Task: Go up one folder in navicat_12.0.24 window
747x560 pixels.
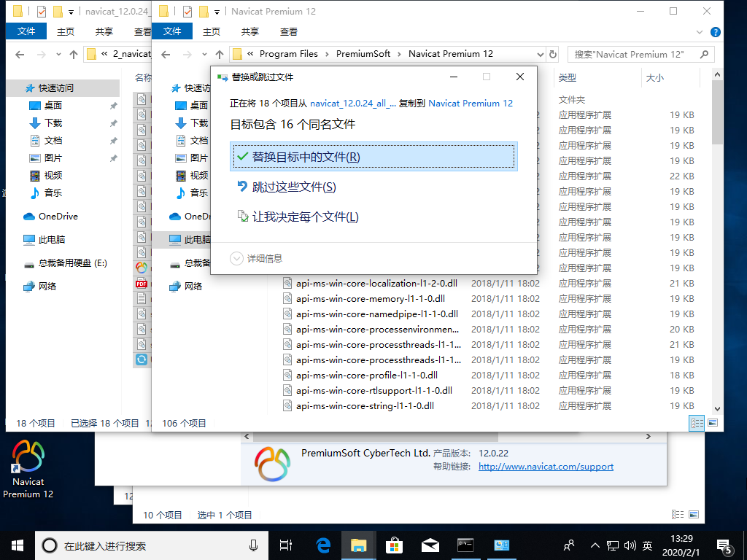Action: click(74, 54)
